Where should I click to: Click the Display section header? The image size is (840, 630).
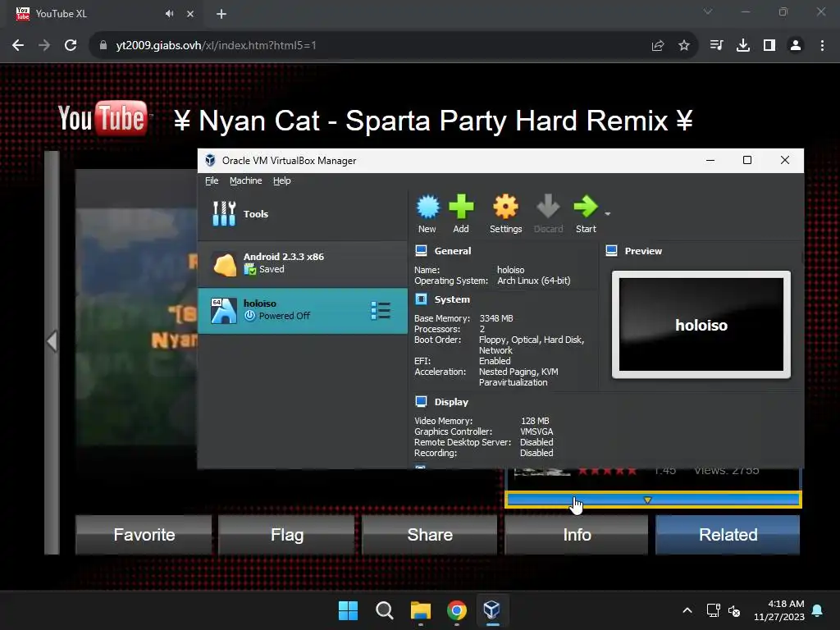[x=451, y=402]
